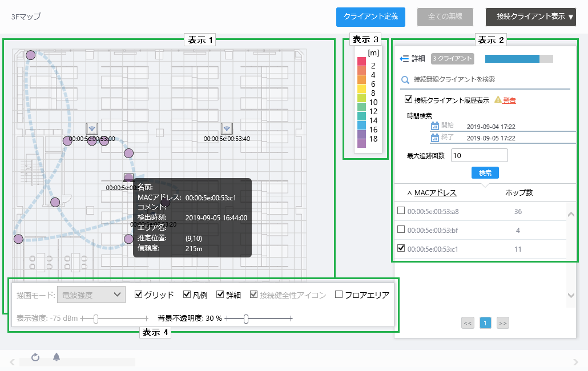588x371 pixels.
Task: Click the notification bell icon
Action: pos(57,357)
